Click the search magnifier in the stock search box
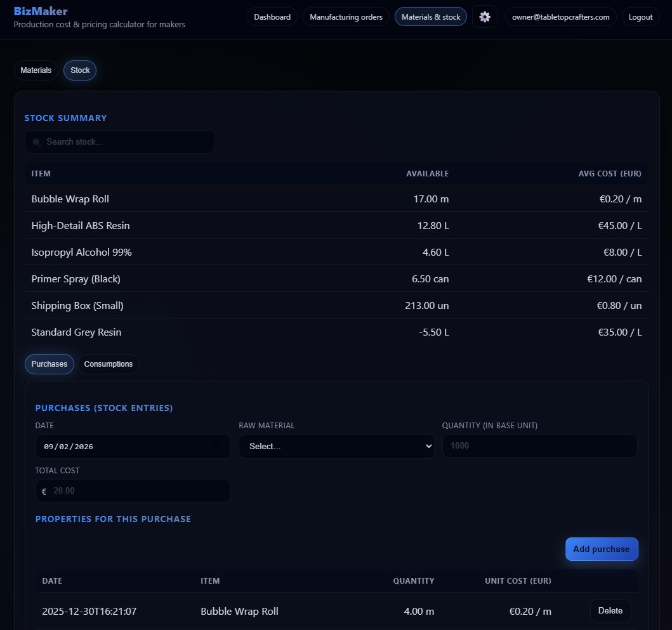The image size is (672, 630). coord(37,142)
